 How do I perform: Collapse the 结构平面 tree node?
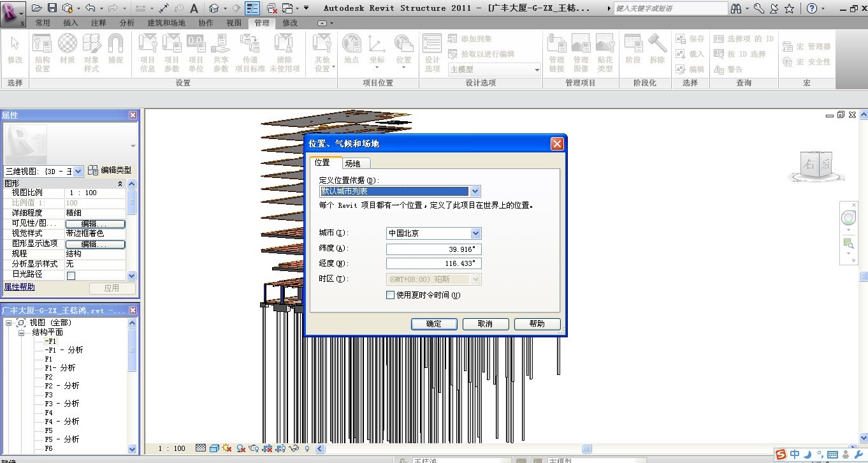tap(21, 332)
